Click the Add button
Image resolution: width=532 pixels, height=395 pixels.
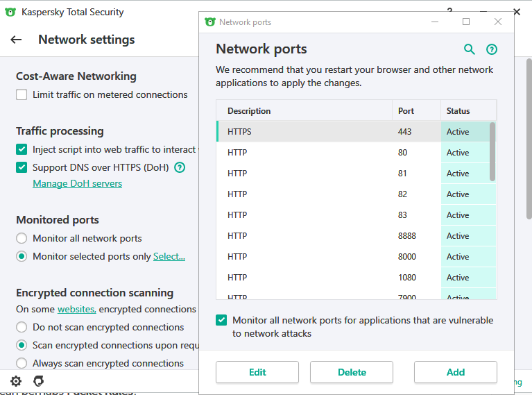455,372
